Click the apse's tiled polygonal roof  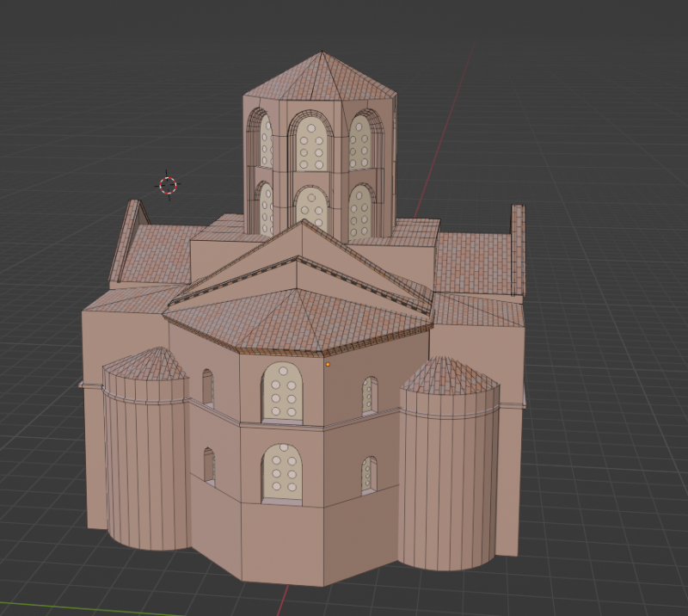click(x=298, y=321)
